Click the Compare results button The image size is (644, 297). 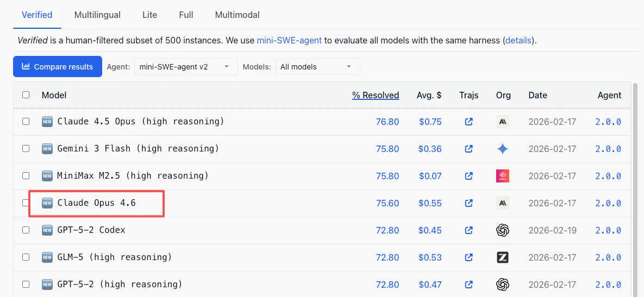click(58, 66)
